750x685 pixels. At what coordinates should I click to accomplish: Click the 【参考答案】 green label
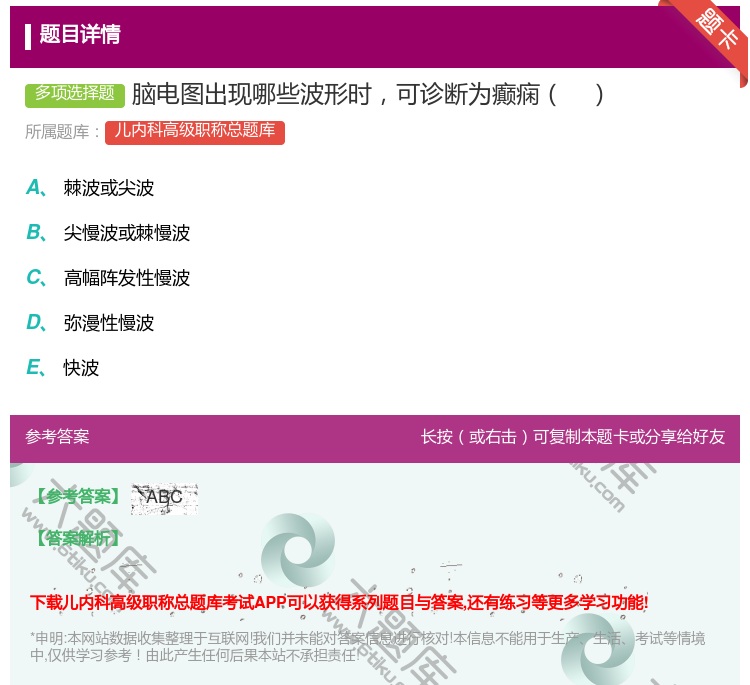tap(79, 497)
